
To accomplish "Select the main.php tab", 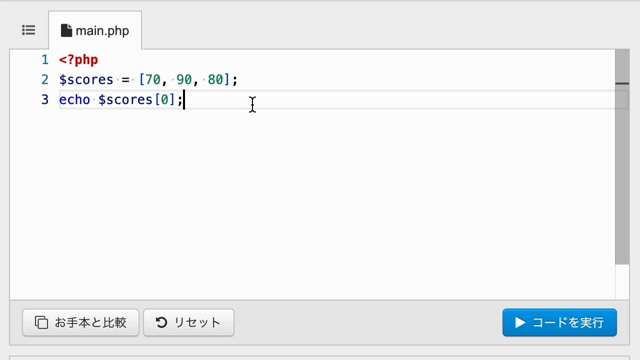I will (95, 31).
